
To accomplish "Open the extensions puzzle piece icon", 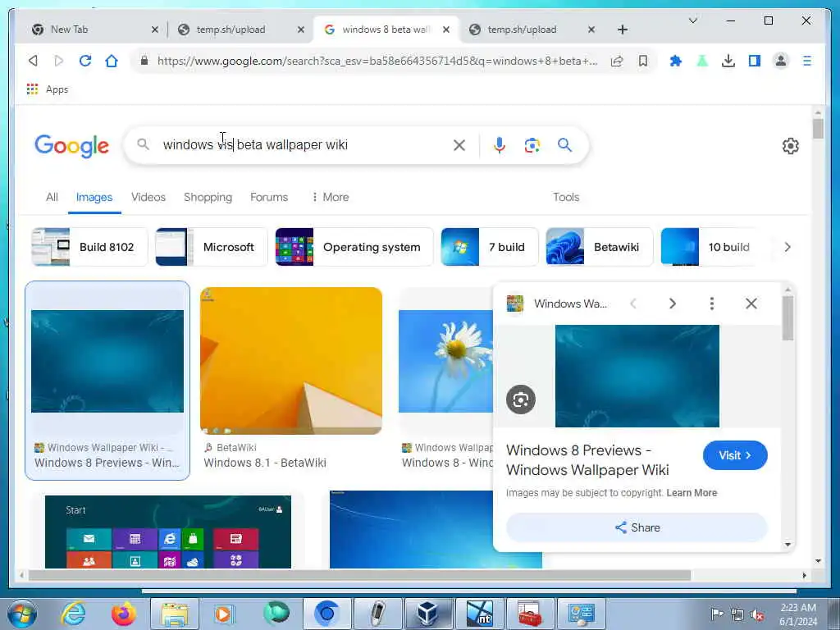I will (676, 61).
